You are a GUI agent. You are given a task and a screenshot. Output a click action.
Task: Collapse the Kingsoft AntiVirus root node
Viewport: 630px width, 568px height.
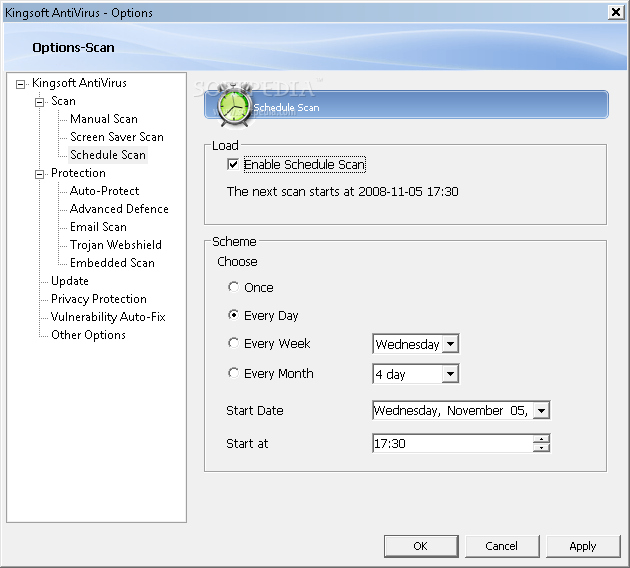click(20, 84)
